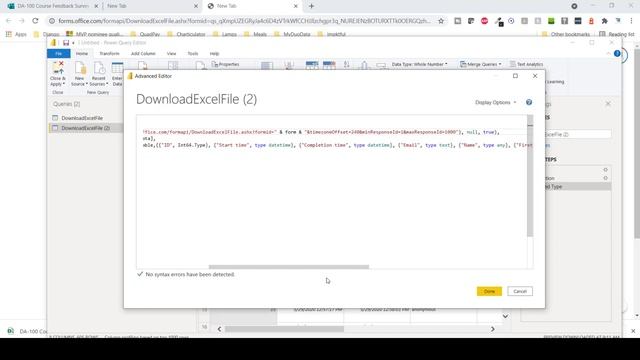The width and height of the screenshot is (640, 360).
Task: Switch to the Add Column tab
Action: coord(143,53)
